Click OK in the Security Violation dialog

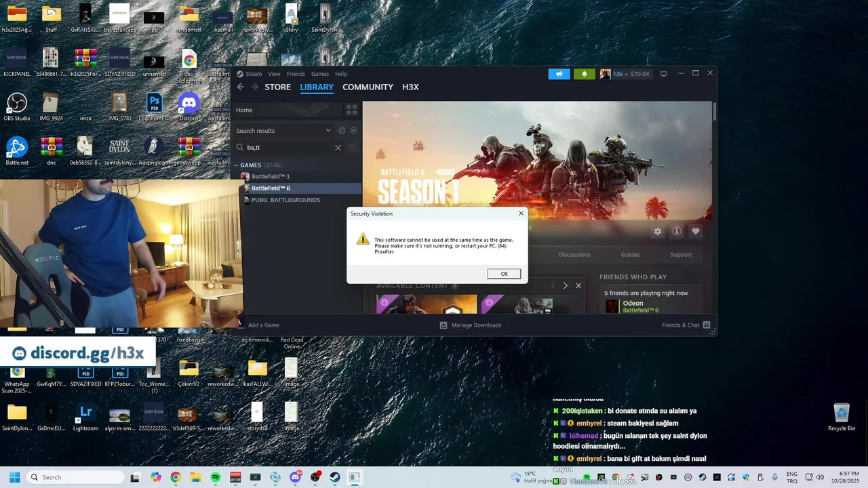pyautogui.click(x=504, y=274)
